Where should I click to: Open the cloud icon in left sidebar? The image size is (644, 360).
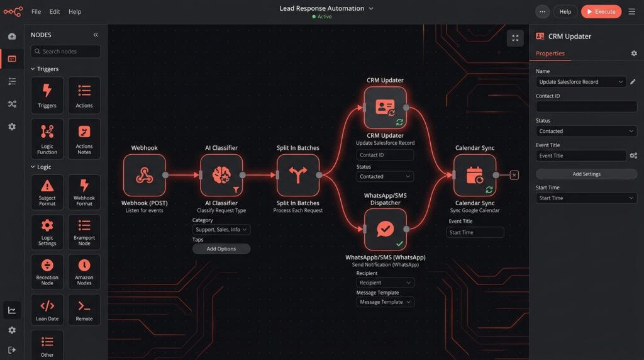[12, 37]
